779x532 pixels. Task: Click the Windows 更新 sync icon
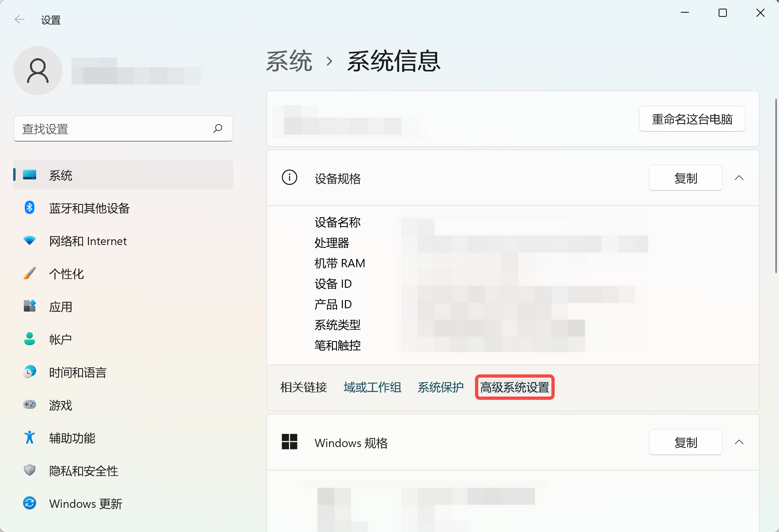30,503
